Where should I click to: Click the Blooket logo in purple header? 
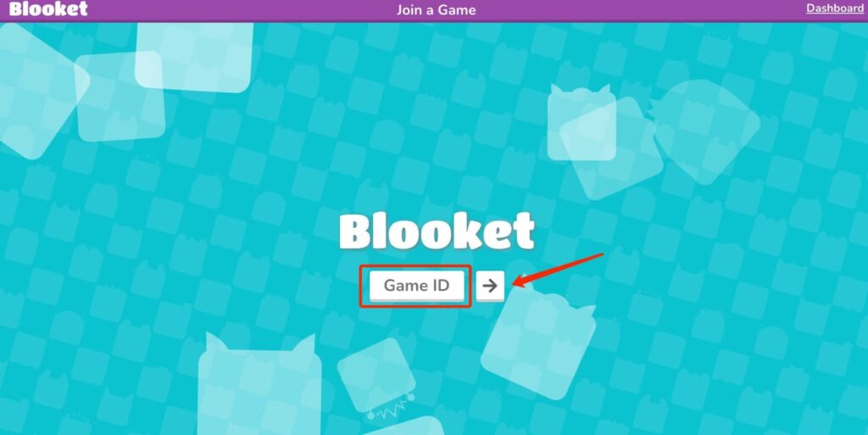click(x=48, y=8)
